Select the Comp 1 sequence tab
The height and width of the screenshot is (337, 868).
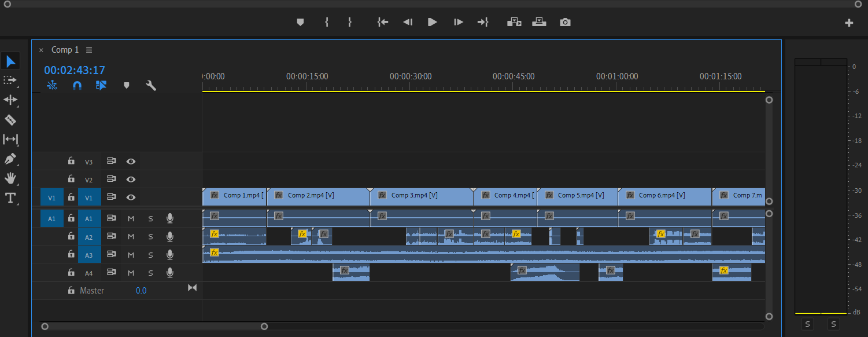(65, 50)
